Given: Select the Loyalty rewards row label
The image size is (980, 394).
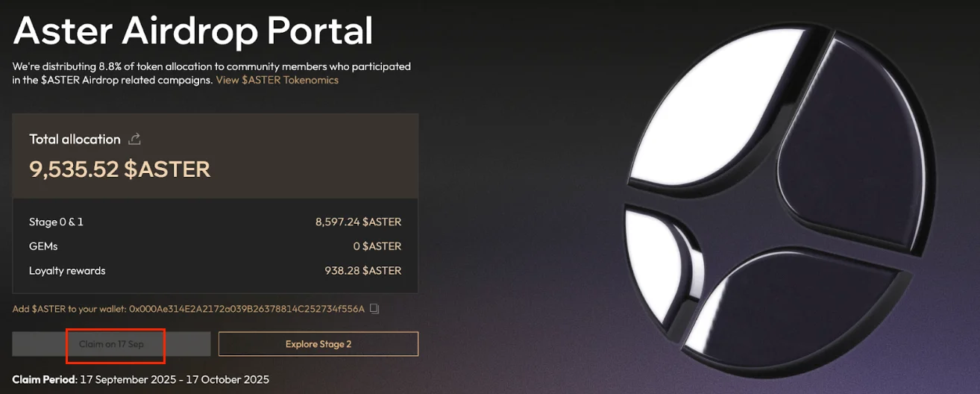Looking at the screenshot, I should (67, 271).
